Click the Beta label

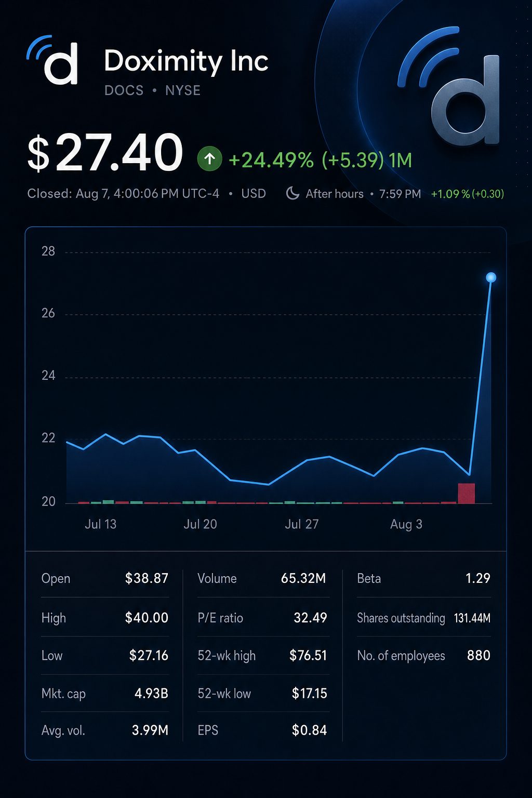[x=369, y=578]
